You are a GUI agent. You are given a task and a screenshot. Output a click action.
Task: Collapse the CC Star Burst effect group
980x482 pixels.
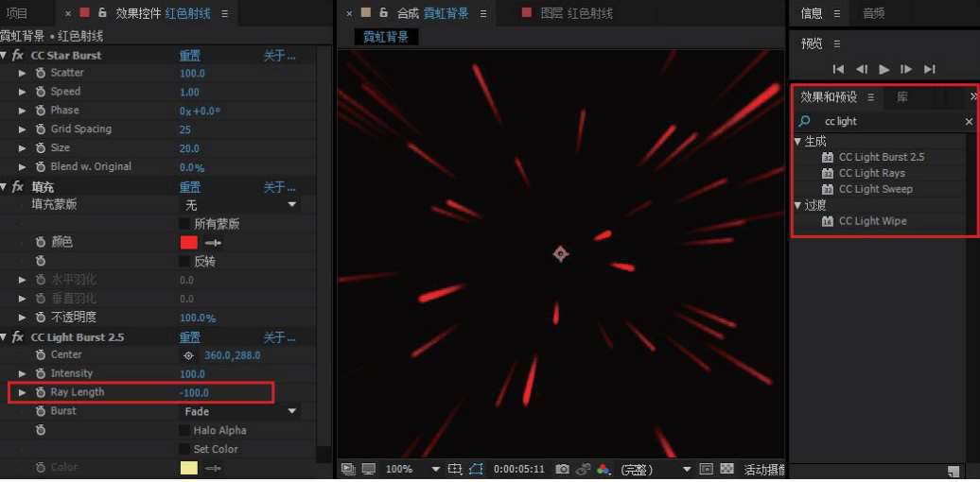coord(5,55)
